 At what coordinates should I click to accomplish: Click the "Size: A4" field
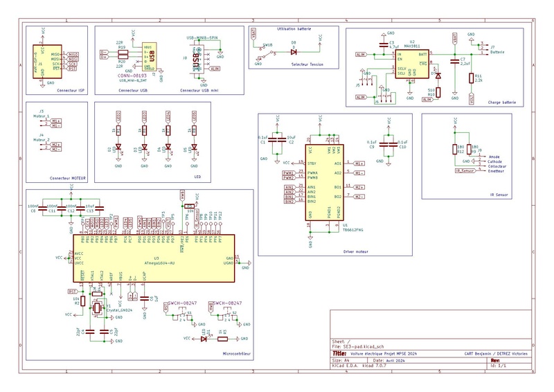coord(341,361)
